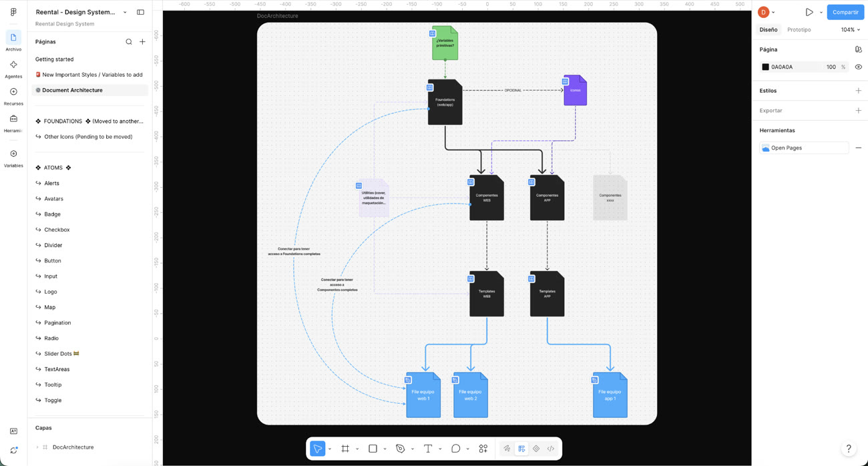Screen dimensions: 868x466
Task: Select the Comment tool
Action: 456,449
